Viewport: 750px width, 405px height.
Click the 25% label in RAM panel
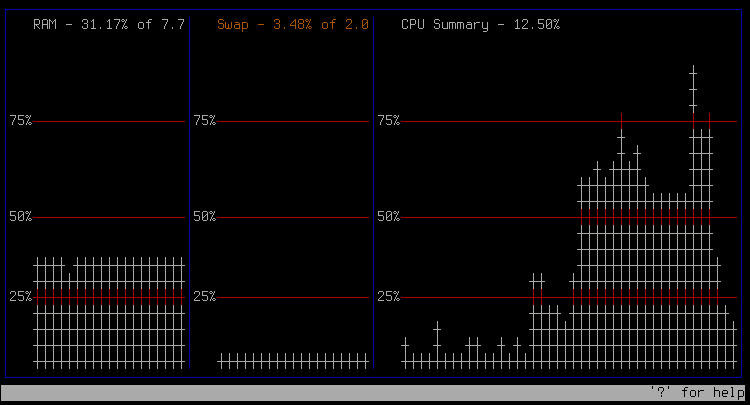[x=21, y=297]
